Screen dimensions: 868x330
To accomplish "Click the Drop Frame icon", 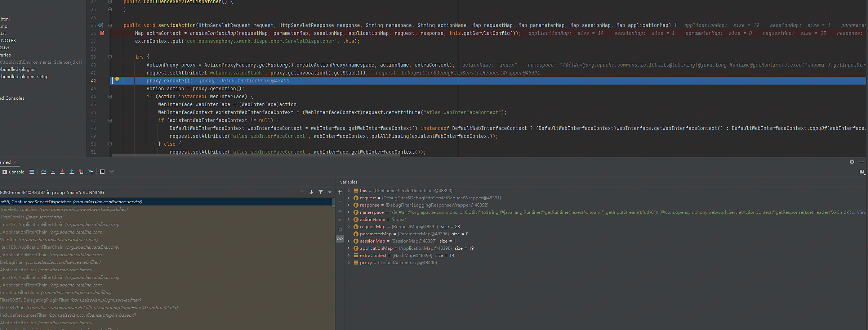I will (81, 172).
